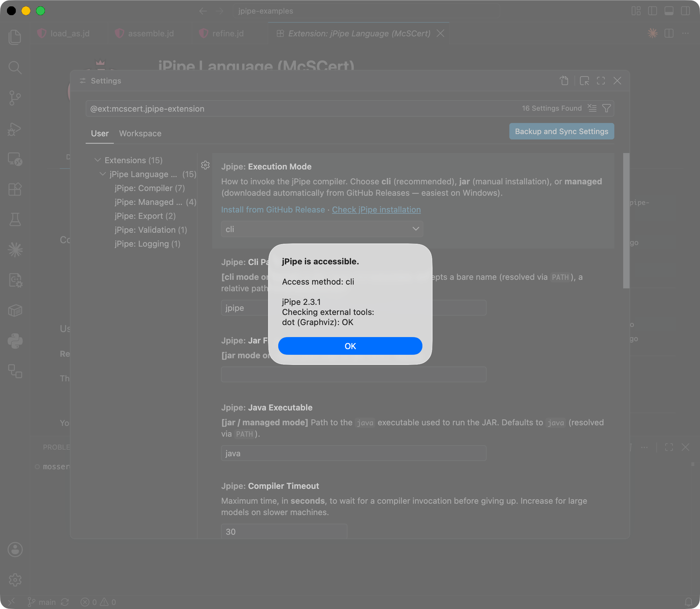Open notifications bell in status bar
700x609 pixels.
(x=688, y=602)
